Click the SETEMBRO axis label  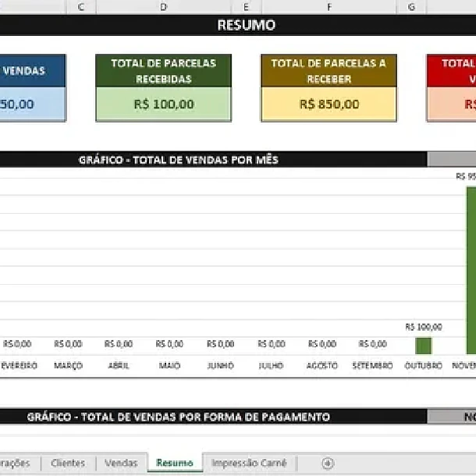click(x=372, y=365)
